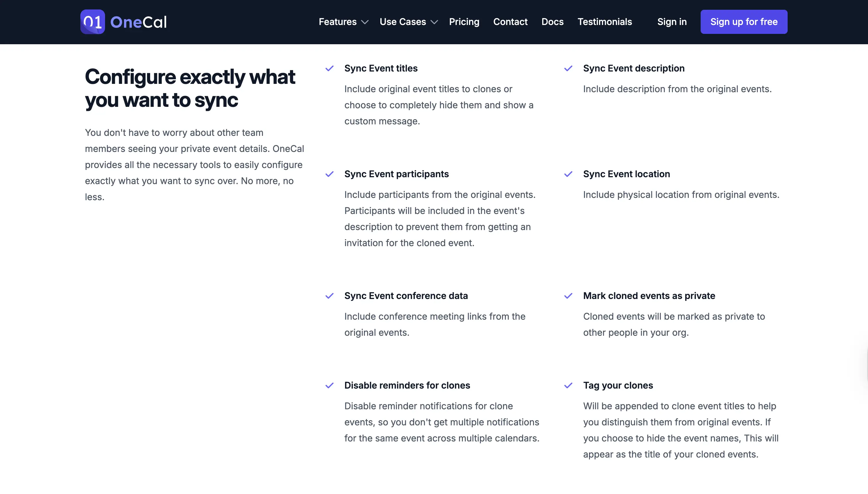Click the checkmark beside Sync Event conference data
This screenshot has width=868, height=494.
tap(330, 296)
